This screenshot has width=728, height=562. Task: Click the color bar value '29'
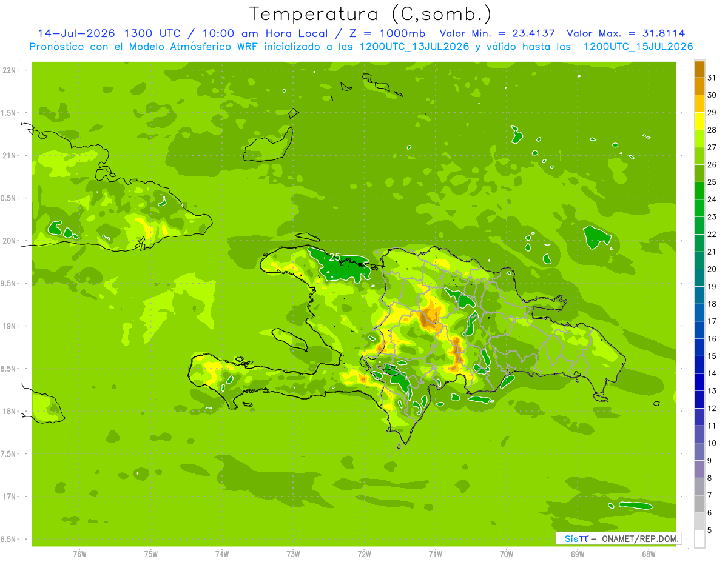pos(712,112)
